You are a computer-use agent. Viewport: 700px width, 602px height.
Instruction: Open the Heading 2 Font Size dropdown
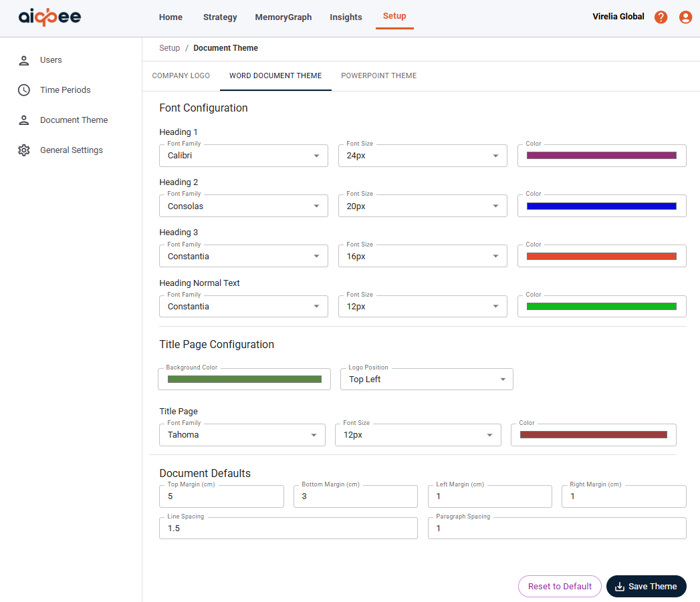[x=423, y=206]
